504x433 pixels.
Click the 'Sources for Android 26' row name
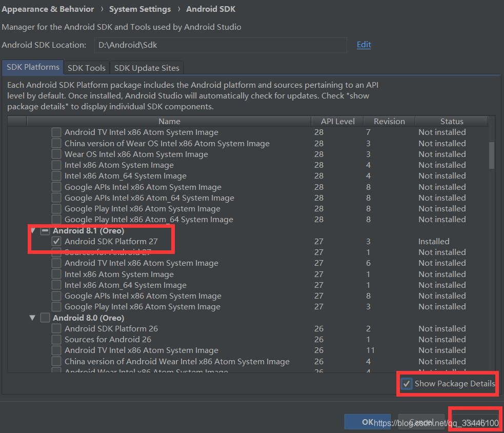[x=108, y=340]
